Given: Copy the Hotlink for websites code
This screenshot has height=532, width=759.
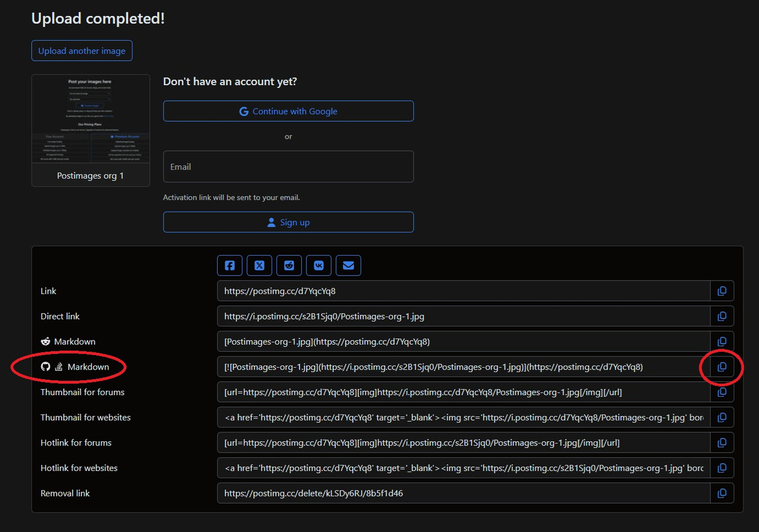Looking at the screenshot, I should click(722, 468).
